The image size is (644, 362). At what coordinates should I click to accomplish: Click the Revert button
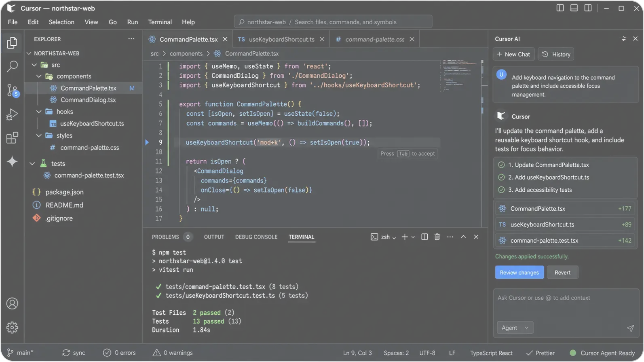pyautogui.click(x=562, y=273)
